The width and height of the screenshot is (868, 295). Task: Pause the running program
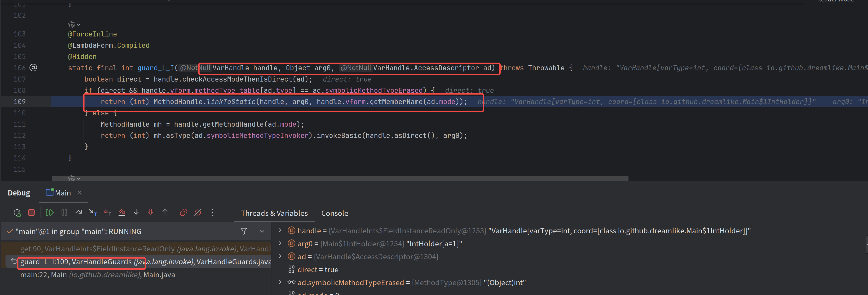point(64,213)
